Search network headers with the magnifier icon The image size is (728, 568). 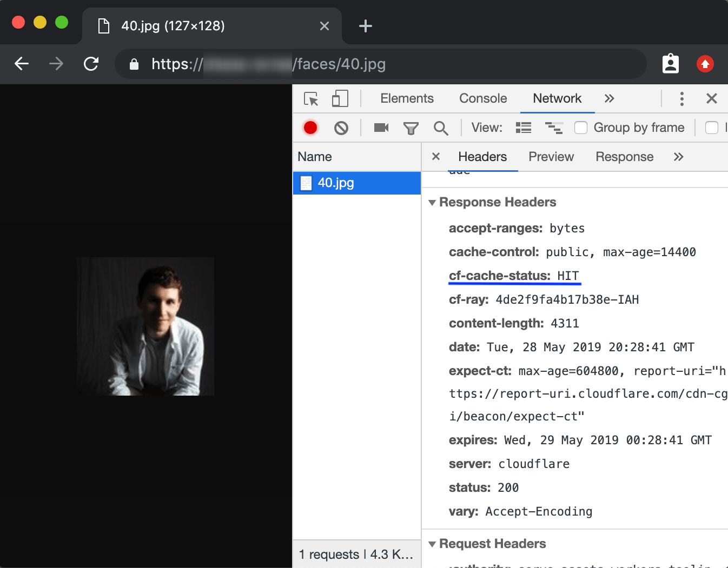click(x=441, y=128)
